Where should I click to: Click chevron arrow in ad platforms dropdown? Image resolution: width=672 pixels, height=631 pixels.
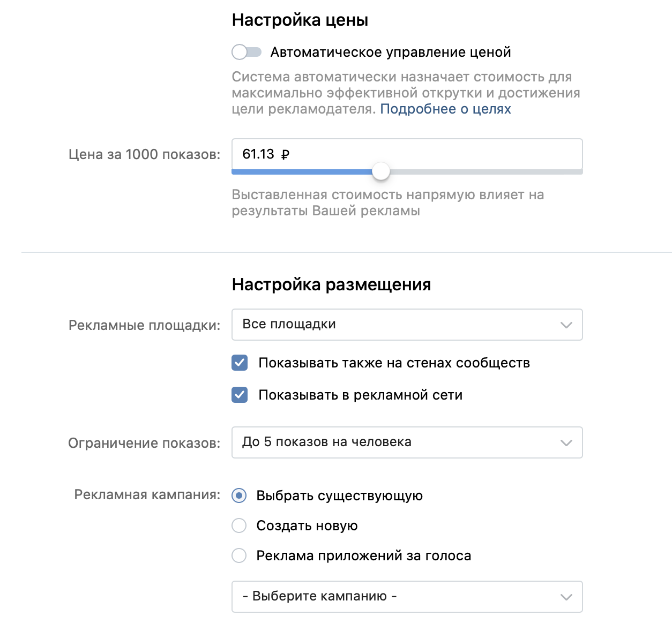click(x=566, y=325)
